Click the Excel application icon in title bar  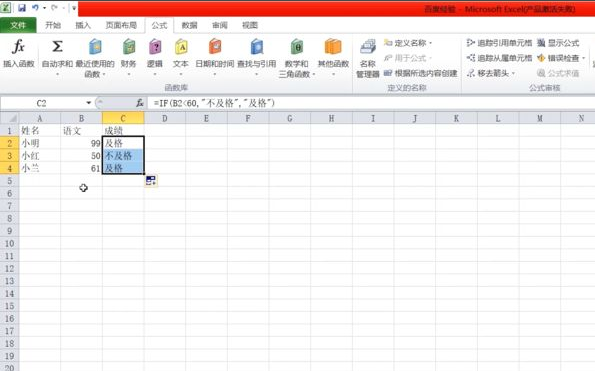pyautogui.click(x=6, y=8)
